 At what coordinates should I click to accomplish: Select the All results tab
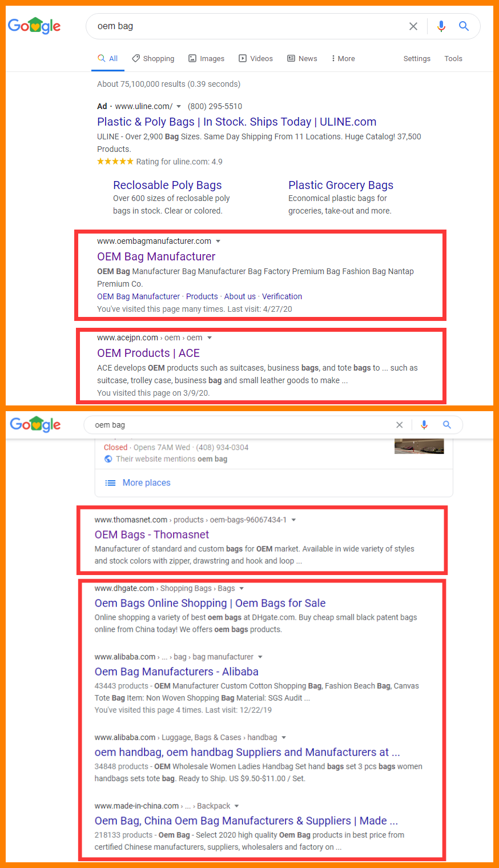tap(108, 59)
